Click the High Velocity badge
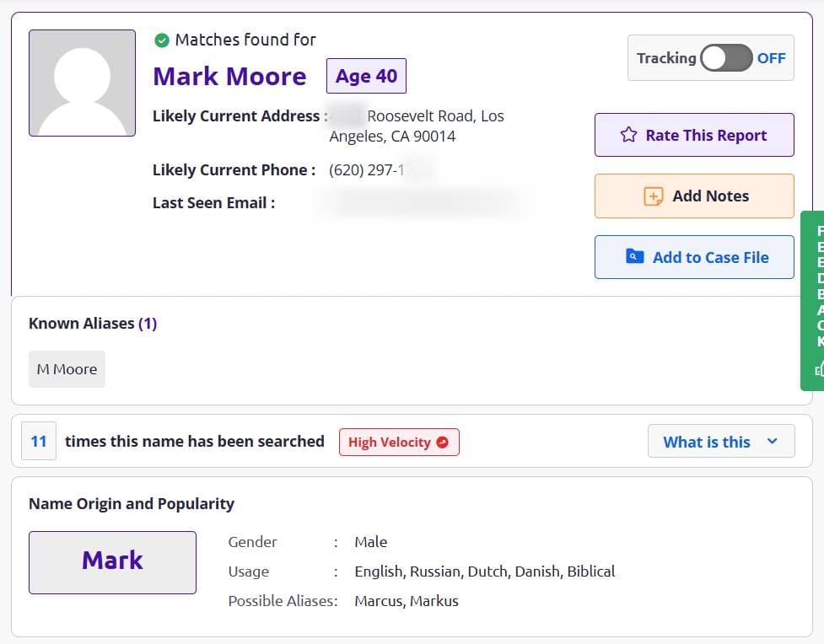 (x=399, y=443)
